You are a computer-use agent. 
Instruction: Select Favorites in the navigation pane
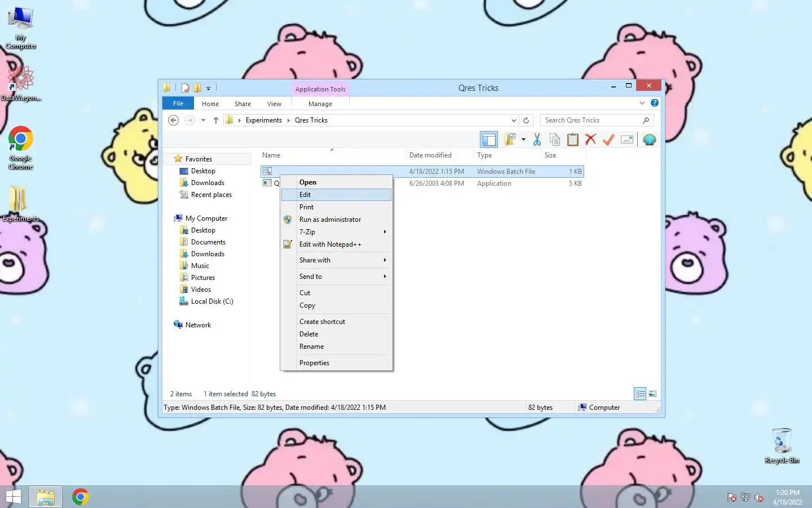[198, 159]
